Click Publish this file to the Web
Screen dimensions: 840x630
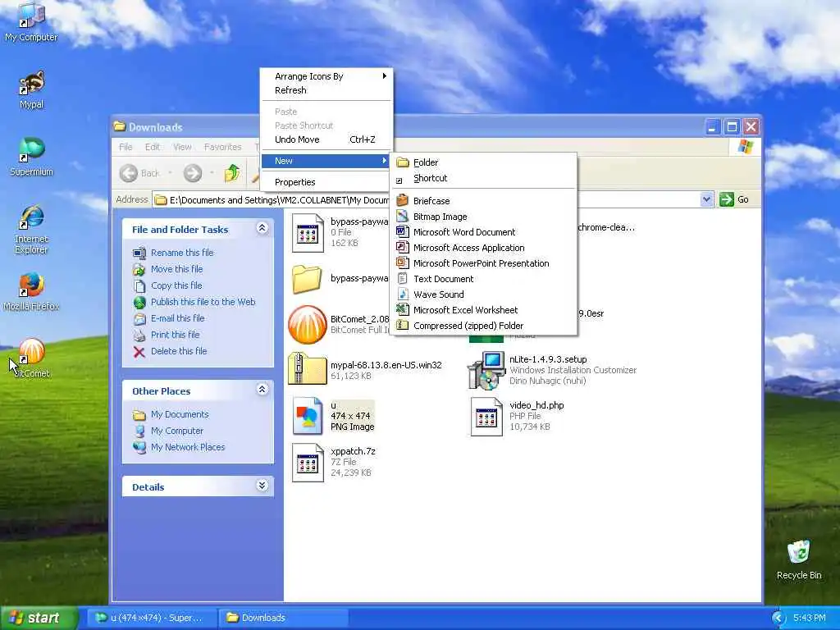tap(203, 302)
